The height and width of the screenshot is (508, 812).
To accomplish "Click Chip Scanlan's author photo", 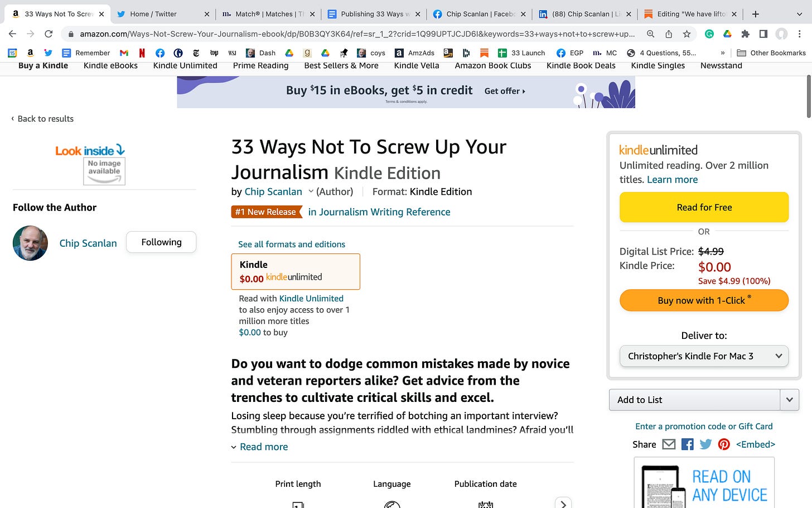I will coord(30,243).
